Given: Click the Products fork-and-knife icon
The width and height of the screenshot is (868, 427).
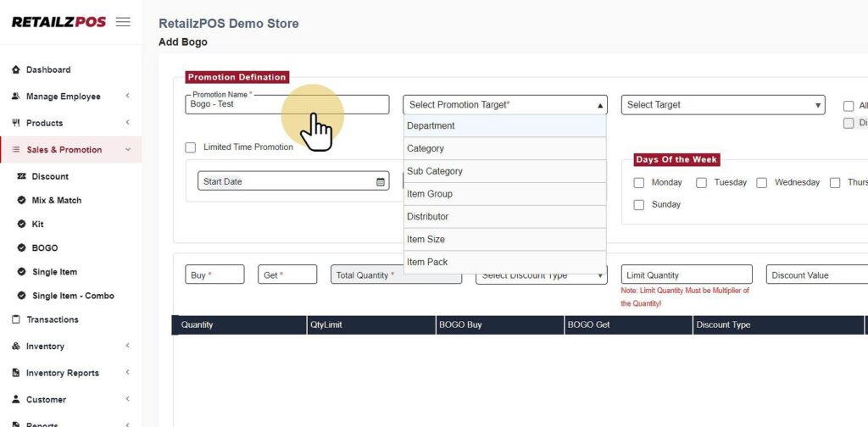Looking at the screenshot, I should [x=15, y=123].
